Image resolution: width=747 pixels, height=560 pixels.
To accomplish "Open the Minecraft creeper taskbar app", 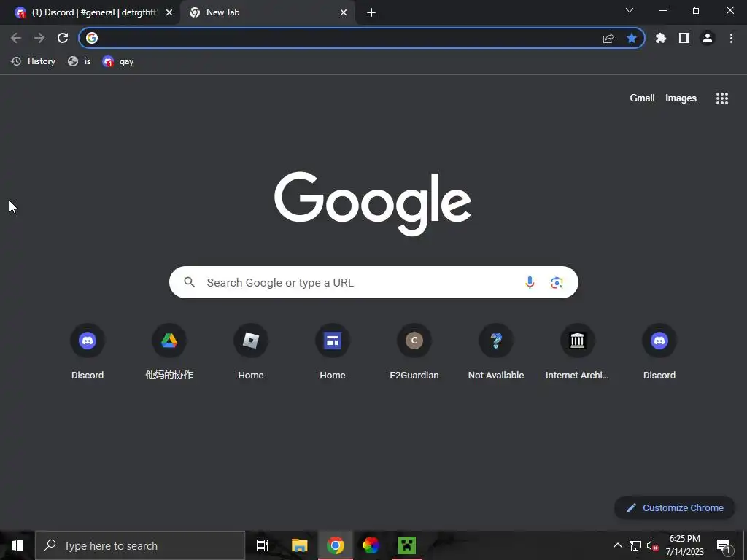I will tap(407, 545).
